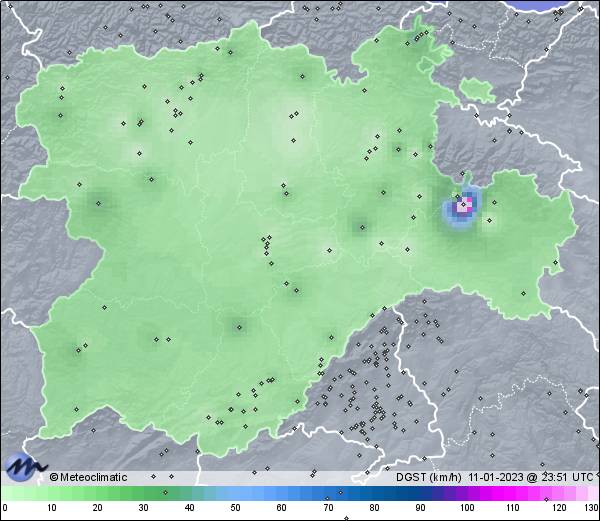
Task: Click the scale label 100
Action: click(x=467, y=508)
